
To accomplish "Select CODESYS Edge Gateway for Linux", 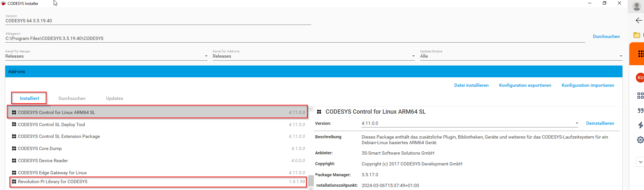I will point(158,173).
